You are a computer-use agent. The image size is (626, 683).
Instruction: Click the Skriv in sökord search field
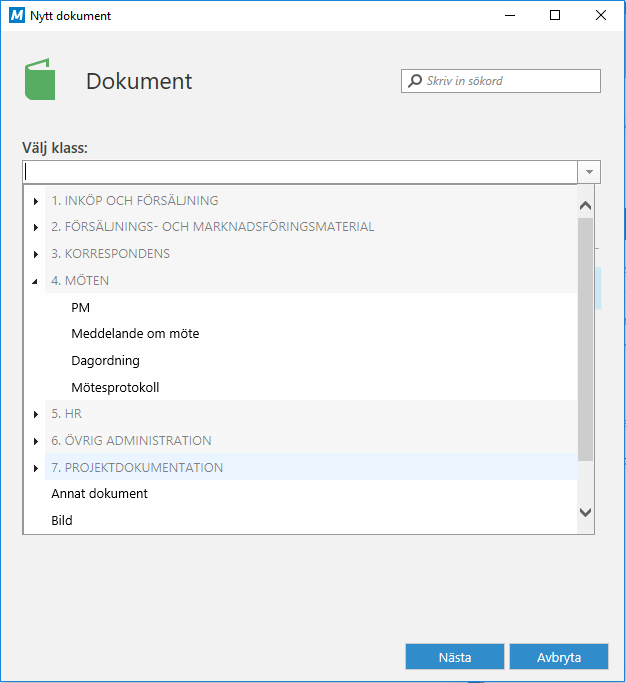(508, 81)
